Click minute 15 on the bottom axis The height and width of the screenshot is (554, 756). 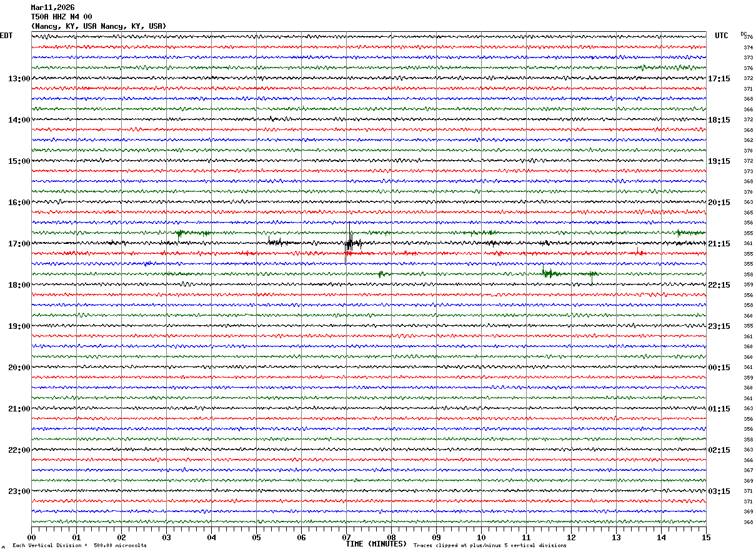tap(705, 537)
